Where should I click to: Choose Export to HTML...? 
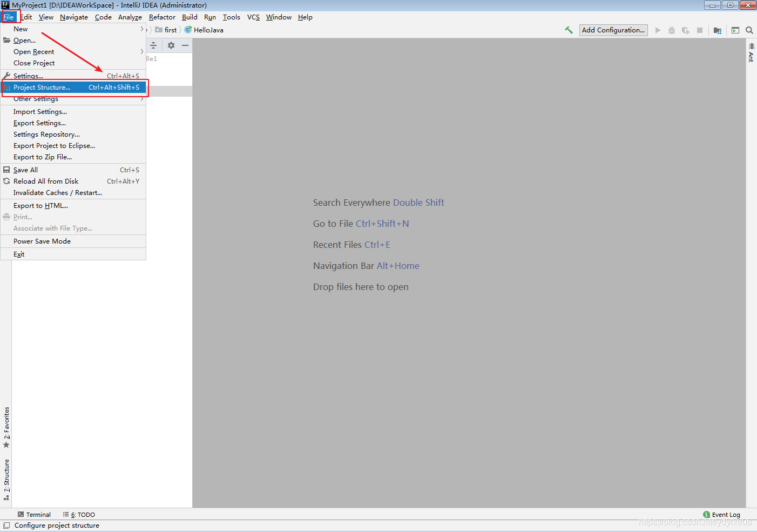(x=73, y=206)
